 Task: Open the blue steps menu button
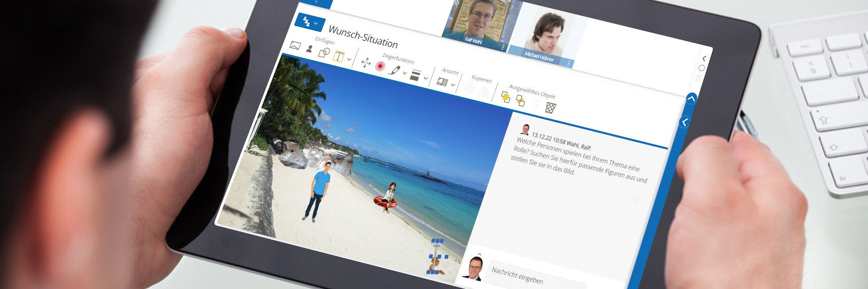(x=310, y=22)
